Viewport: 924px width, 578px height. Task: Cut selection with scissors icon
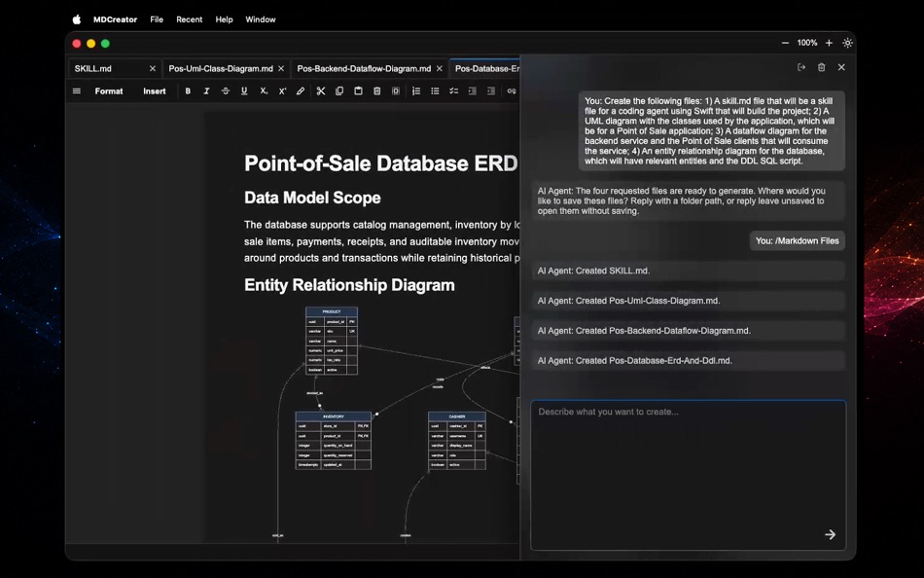click(x=321, y=91)
